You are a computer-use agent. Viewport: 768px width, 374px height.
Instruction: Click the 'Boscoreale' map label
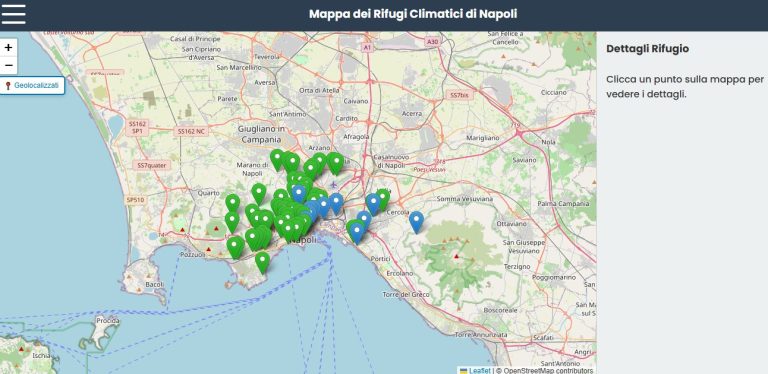click(x=501, y=310)
